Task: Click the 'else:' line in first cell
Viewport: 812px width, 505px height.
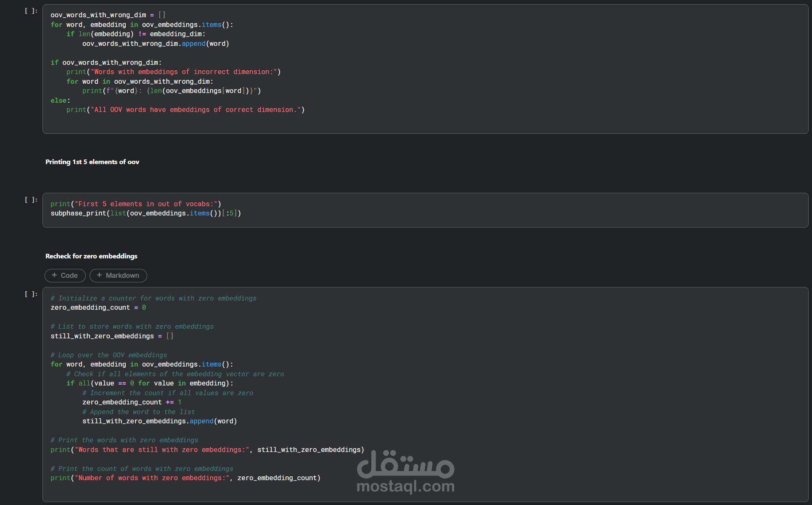Action: click(x=60, y=101)
